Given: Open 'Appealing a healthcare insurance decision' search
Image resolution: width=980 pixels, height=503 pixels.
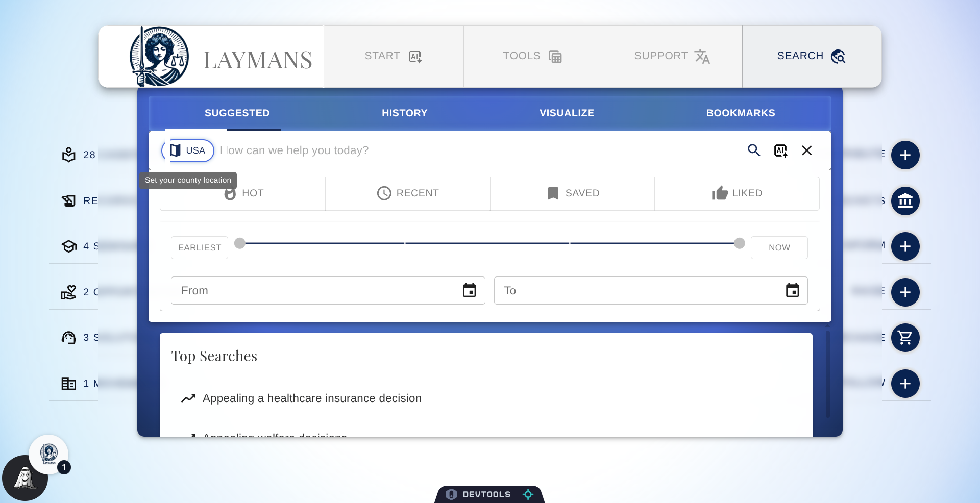Looking at the screenshot, I should tap(312, 398).
